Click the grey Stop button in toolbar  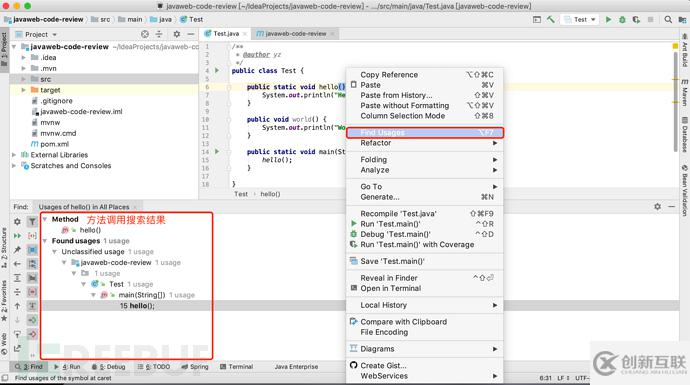point(650,19)
